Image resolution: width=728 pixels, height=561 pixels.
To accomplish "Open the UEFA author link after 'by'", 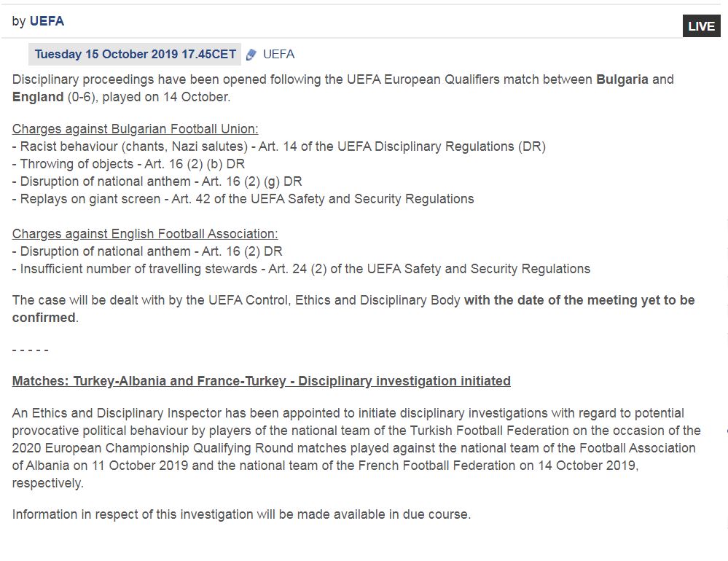I will click(x=47, y=21).
